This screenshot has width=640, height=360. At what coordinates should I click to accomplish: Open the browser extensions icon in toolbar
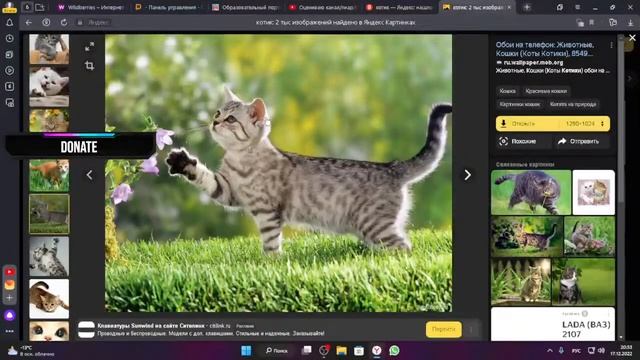(613, 23)
